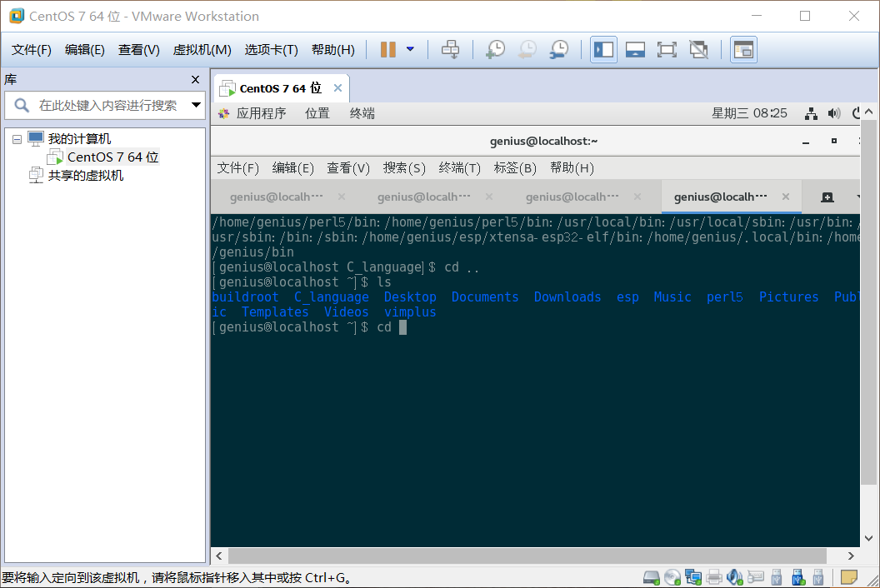The height and width of the screenshot is (588, 880).
Task: Open the GNOME 终端 app menu
Action: coord(362,113)
